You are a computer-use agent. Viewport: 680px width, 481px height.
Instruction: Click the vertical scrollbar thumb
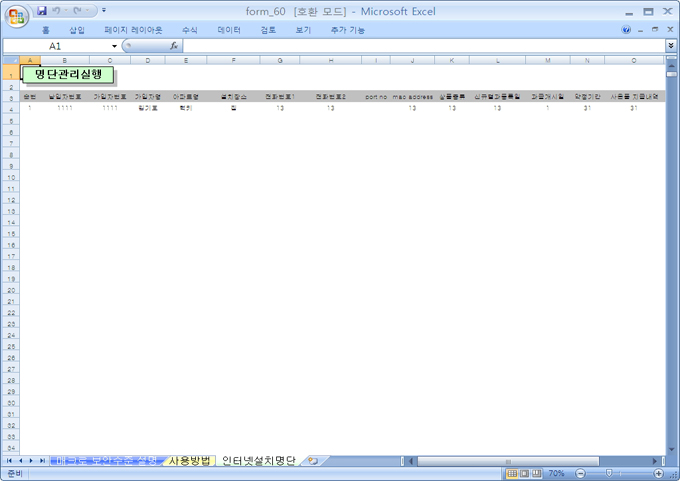[x=671, y=75]
